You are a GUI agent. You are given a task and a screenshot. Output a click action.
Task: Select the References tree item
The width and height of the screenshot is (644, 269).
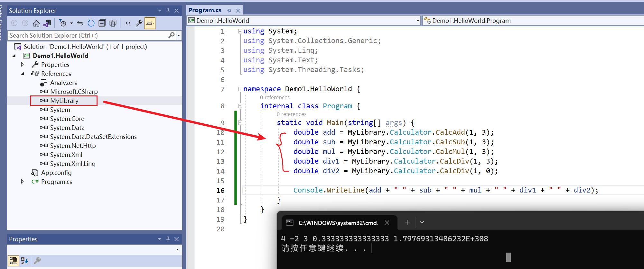(x=56, y=74)
